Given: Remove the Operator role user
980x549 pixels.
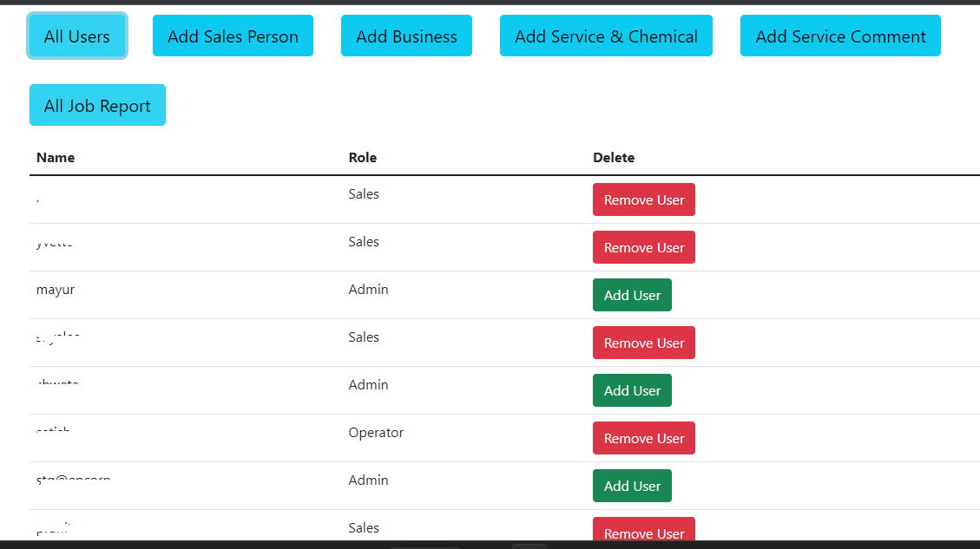Looking at the screenshot, I should 644,438.
